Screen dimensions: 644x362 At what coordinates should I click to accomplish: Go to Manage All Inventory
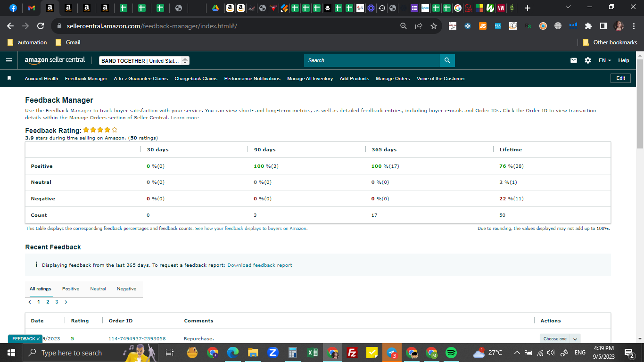tap(310, 79)
